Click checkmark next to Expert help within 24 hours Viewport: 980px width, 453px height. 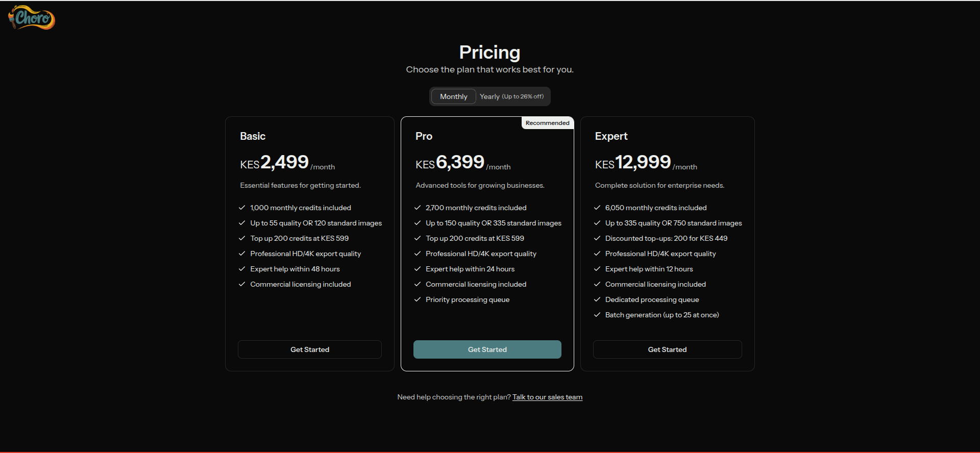418,269
